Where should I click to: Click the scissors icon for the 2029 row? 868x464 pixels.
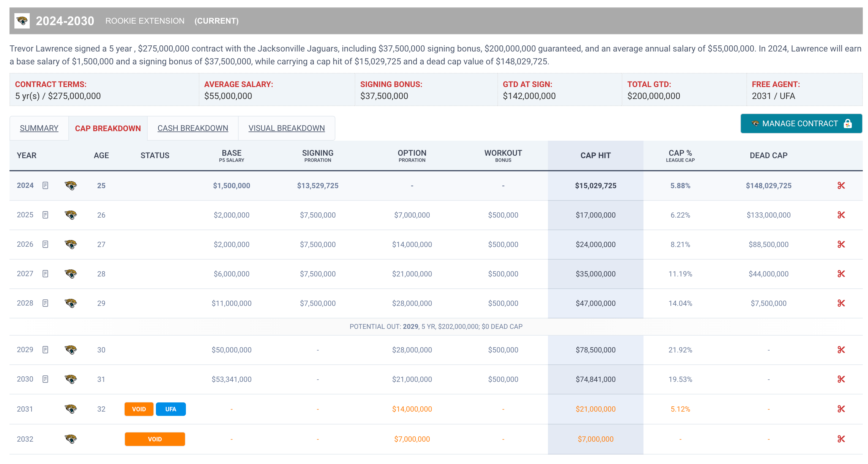click(841, 350)
